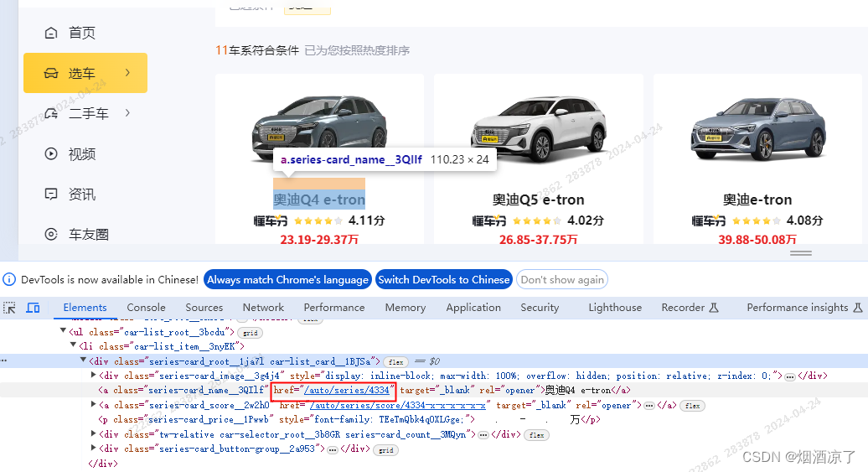This screenshot has width=868, height=472.
Task: Expand the series-card_image div node
Action: coord(94,375)
